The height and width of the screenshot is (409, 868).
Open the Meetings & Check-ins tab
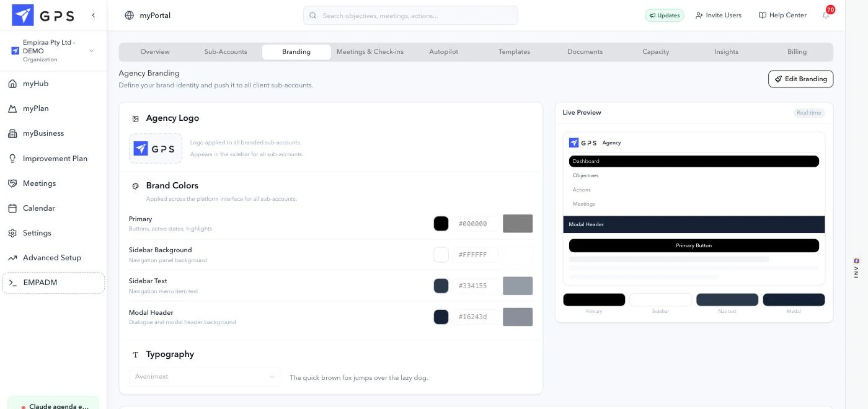(370, 52)
